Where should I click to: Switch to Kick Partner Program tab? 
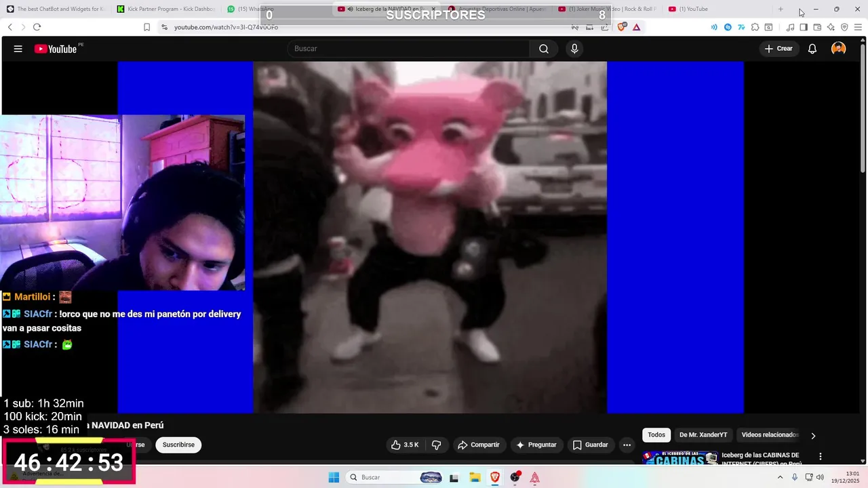tap(166, 9)
